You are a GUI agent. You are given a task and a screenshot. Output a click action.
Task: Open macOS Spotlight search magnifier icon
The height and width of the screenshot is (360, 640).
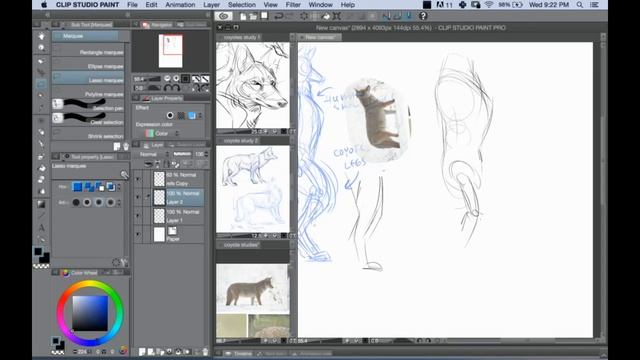point(580,5)
